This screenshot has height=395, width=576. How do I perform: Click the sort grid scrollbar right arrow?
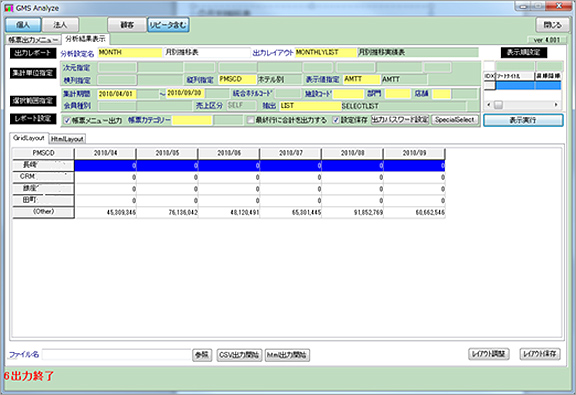click(556, 105)
